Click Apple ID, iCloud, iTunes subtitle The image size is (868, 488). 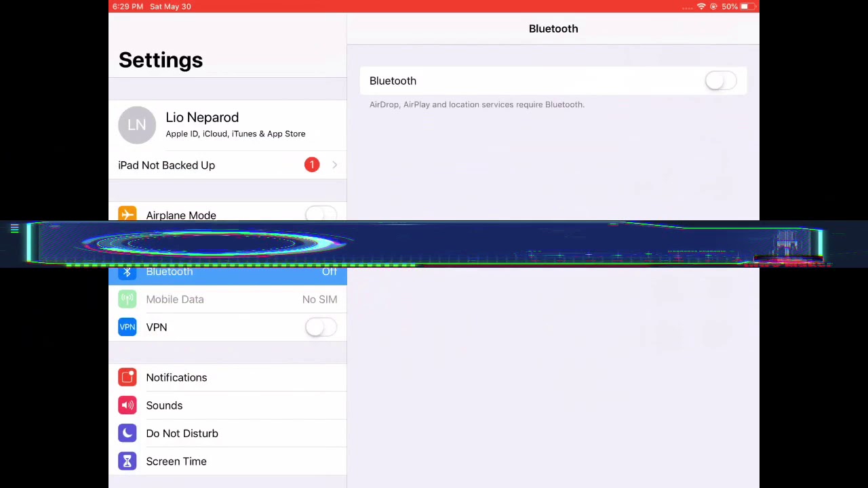click(x=235, y=134)
